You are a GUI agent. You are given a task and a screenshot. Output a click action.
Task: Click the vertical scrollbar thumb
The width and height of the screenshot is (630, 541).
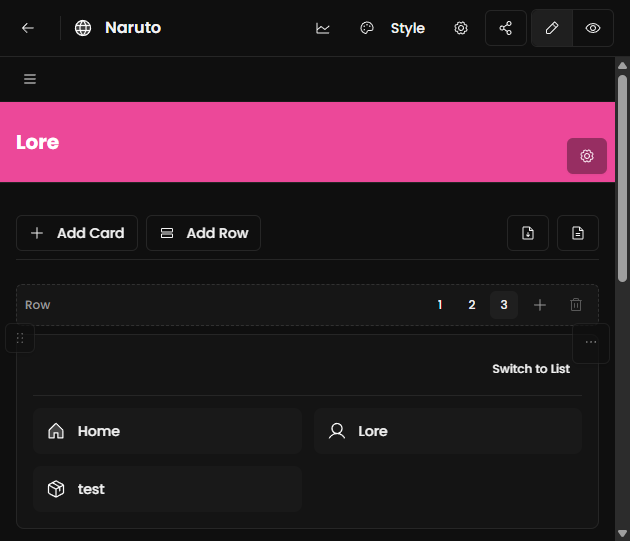tap(622, 178)
